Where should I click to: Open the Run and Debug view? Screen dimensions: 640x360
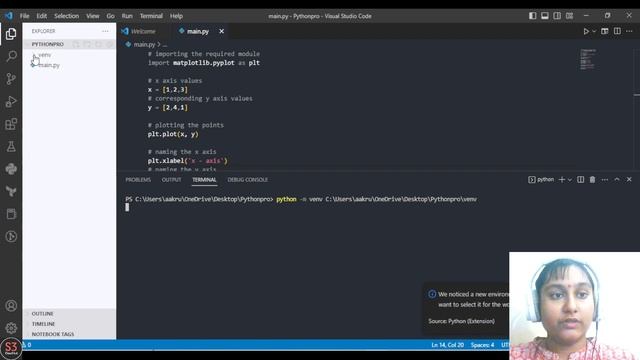11,101
